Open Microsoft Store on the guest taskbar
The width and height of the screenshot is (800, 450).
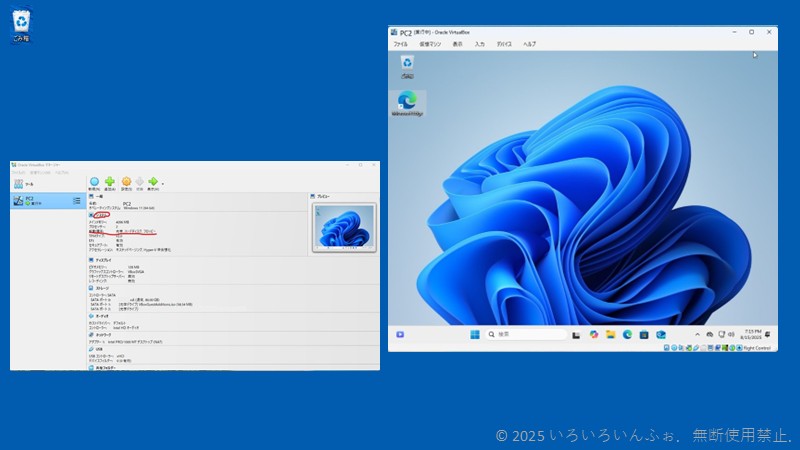click(x=644, y=334)
